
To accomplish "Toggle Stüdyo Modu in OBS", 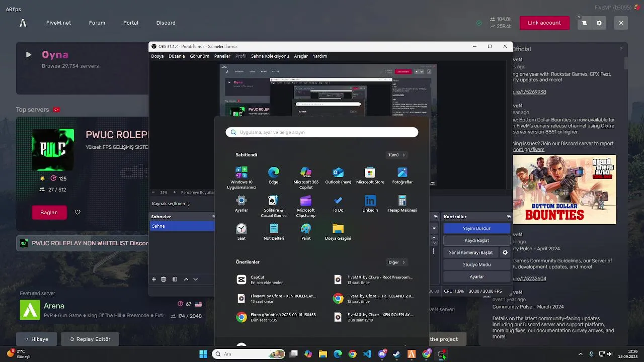I will 476,264.
